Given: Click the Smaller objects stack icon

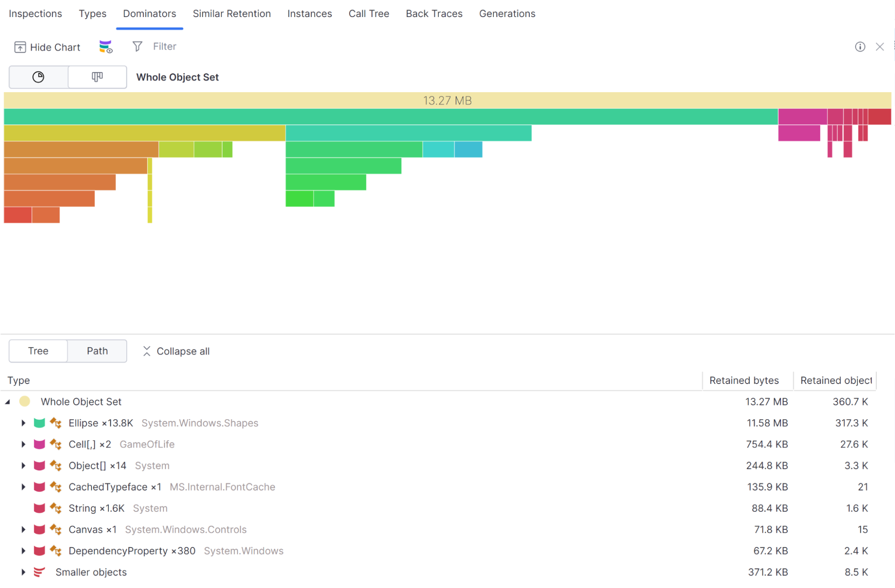Looking at the screenshot, I should click(x=39, y=572).
